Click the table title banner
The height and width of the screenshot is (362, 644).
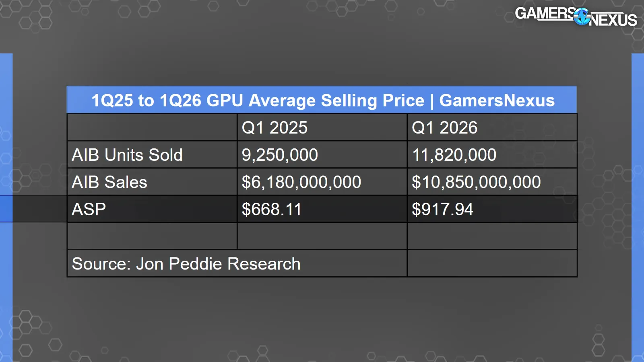coord(322,100)
